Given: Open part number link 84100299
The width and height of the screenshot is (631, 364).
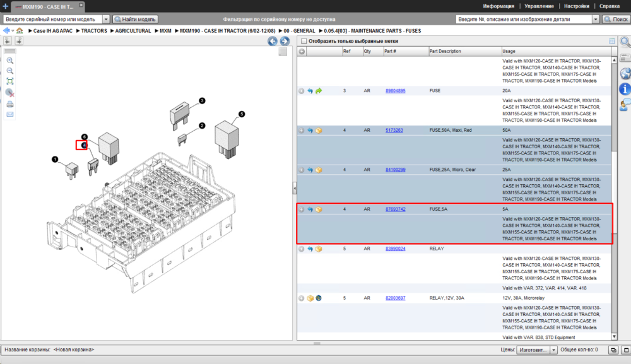Looking at the screenshot, I should pyautogui.click(x=395, y=170).
